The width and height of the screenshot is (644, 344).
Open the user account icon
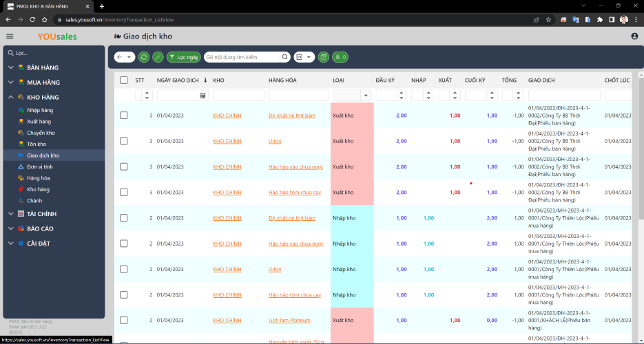click(x=634, y=36)
